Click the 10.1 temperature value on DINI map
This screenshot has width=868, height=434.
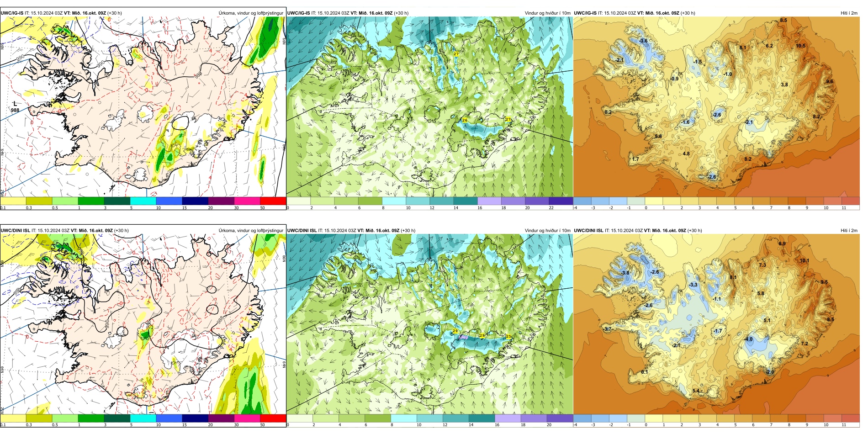pos(804,261)
